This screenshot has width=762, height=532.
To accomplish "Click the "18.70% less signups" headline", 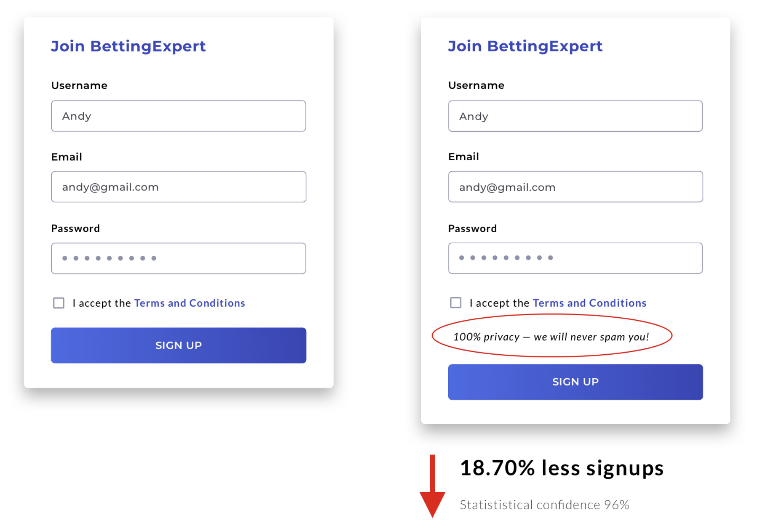I will 561,468.
